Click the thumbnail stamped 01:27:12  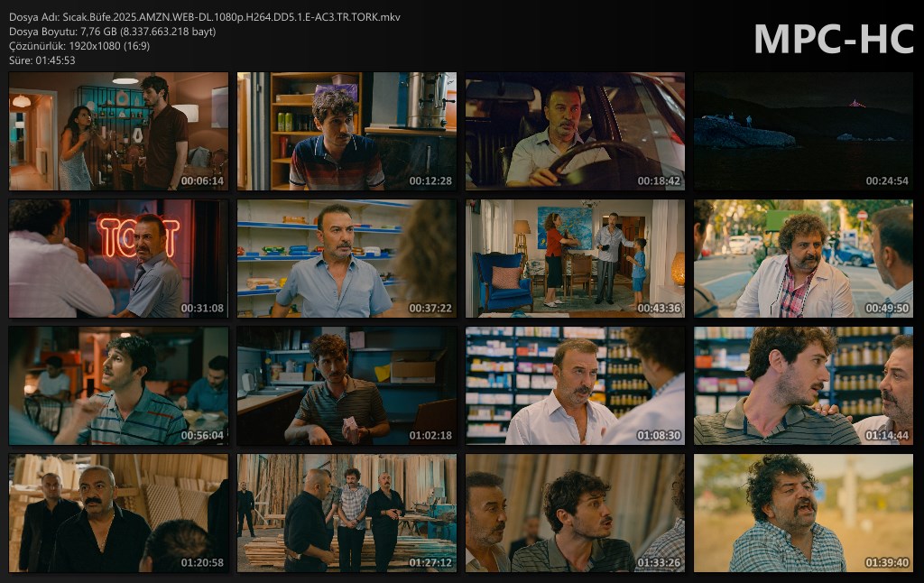point(346,513)
